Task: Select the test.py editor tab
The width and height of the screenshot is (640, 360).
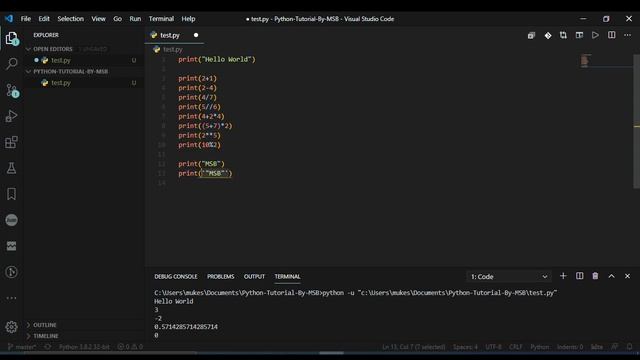Action: coord(174,36)
